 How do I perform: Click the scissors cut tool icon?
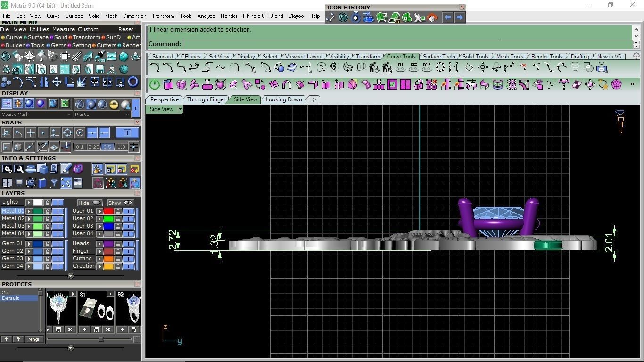coord(120,82)
